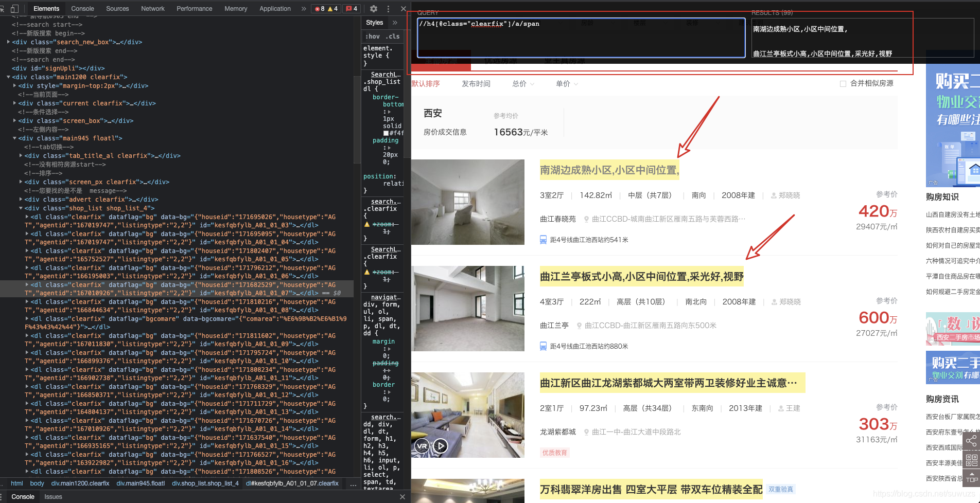
Task: Click subway icon near 距4号线曲江池西站约880米
Action: pyautogui.click(x=543, y=346)
